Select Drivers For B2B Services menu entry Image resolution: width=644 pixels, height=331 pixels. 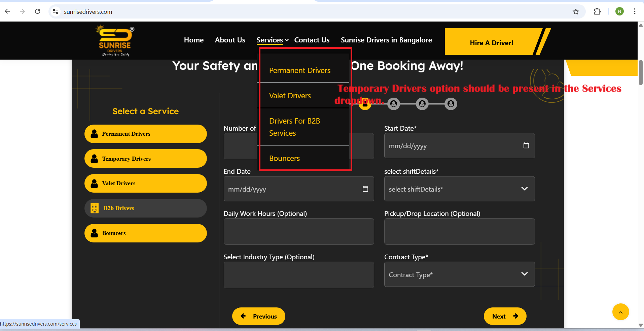coord(294,127)
